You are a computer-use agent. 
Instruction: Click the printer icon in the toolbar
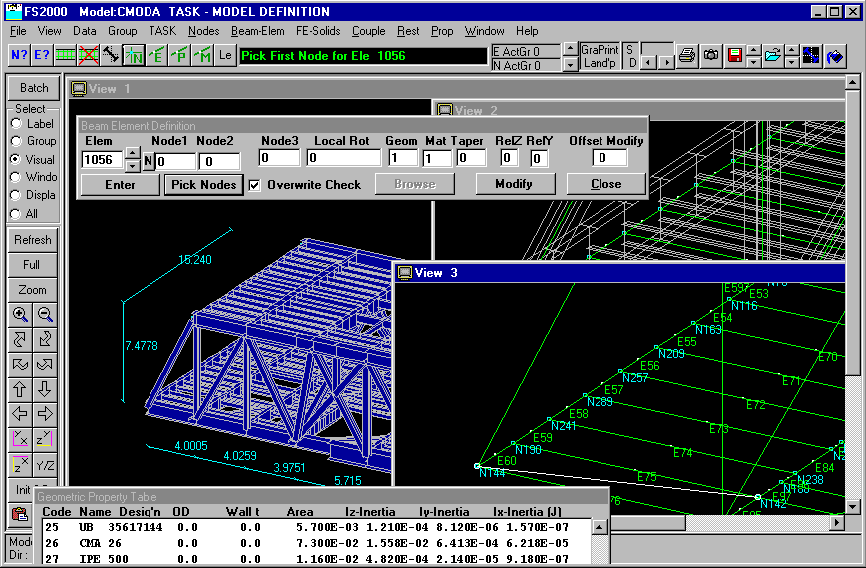687,56
